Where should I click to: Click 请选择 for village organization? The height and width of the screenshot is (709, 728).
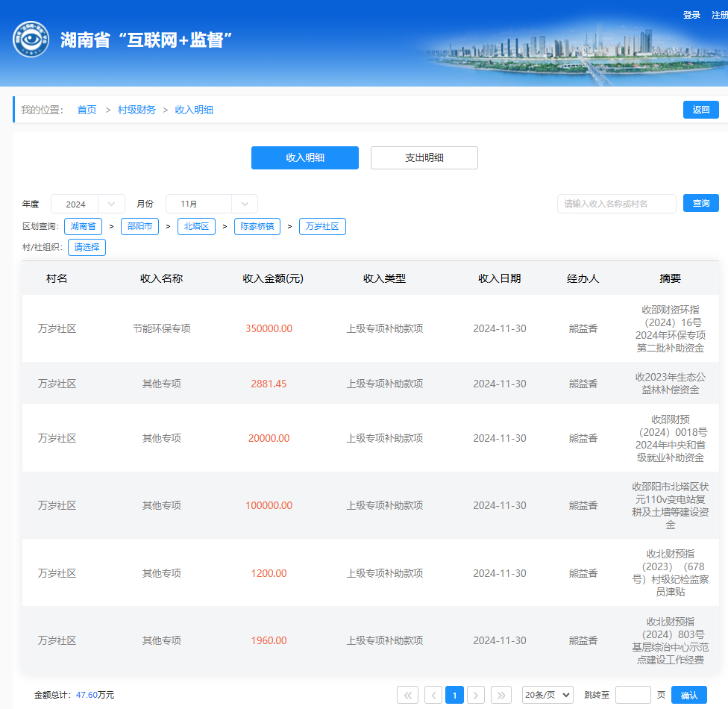pyautogui.click(x=87, y=247)
